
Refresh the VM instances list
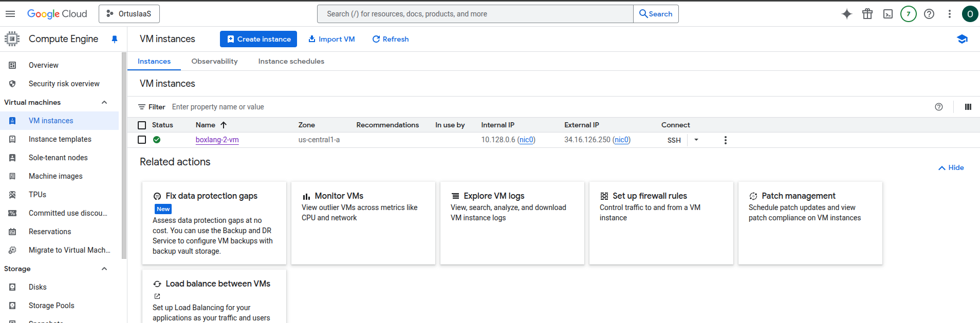(391, 39)
